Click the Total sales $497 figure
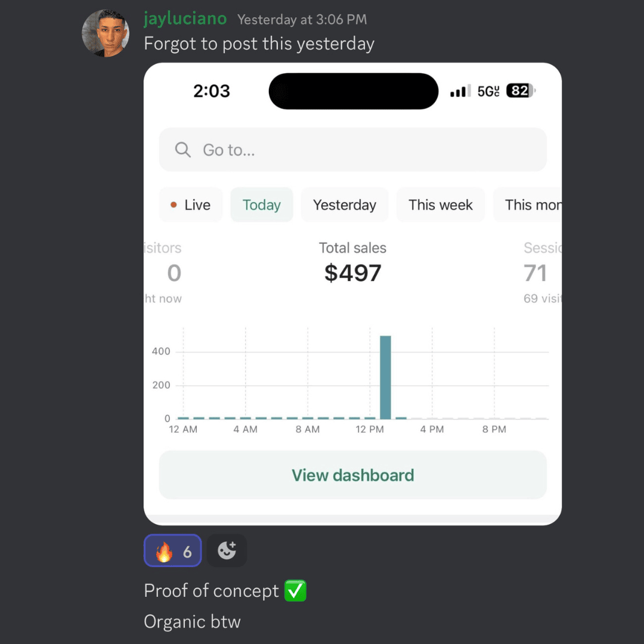Screen dimensions: 644x644 click(352, 273)
